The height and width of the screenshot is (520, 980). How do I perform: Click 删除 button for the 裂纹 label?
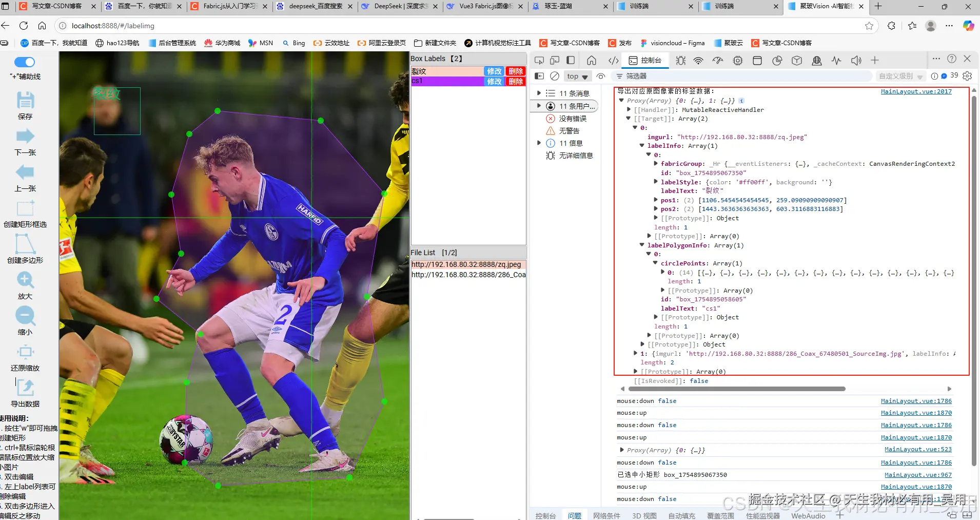point(516,71)
